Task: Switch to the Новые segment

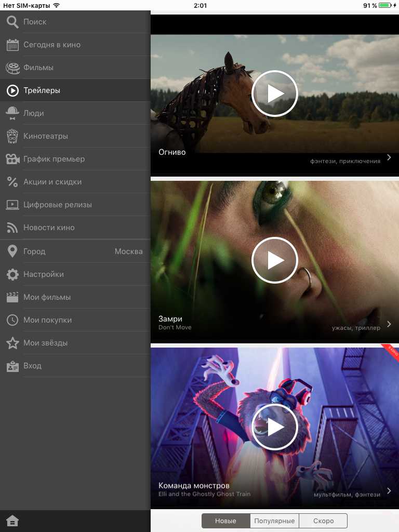Action: [225, 521]
